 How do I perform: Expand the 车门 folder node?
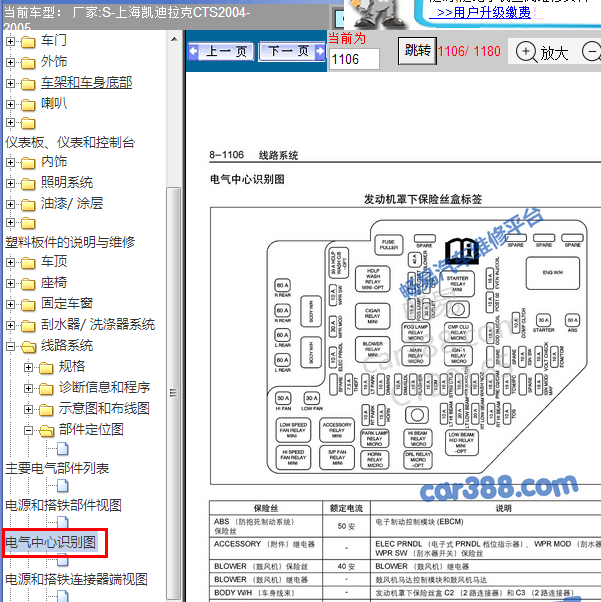coord(10,41)
